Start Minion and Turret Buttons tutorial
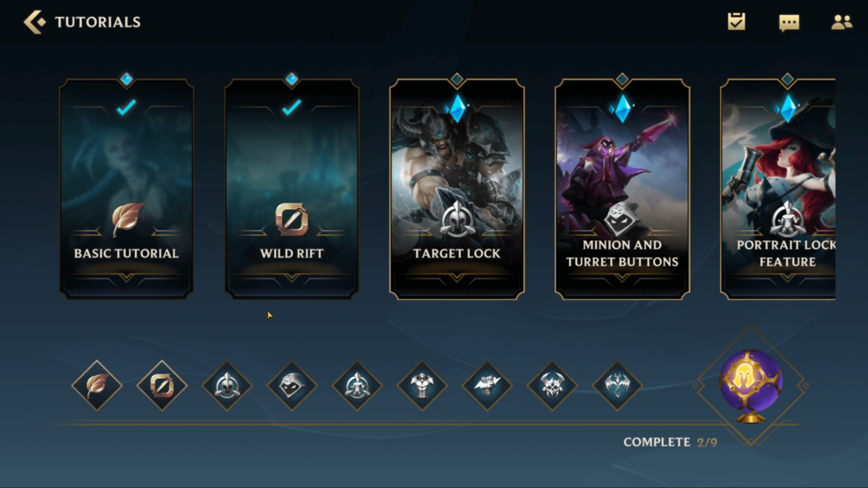Viewport: 868px width, 488px height. click(x=622, y=189)
